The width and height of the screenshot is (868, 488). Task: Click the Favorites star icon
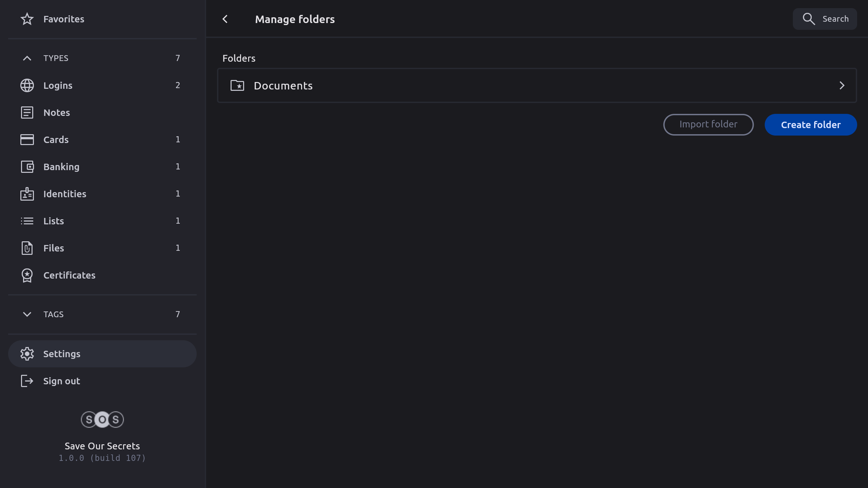tap(27, 19)
